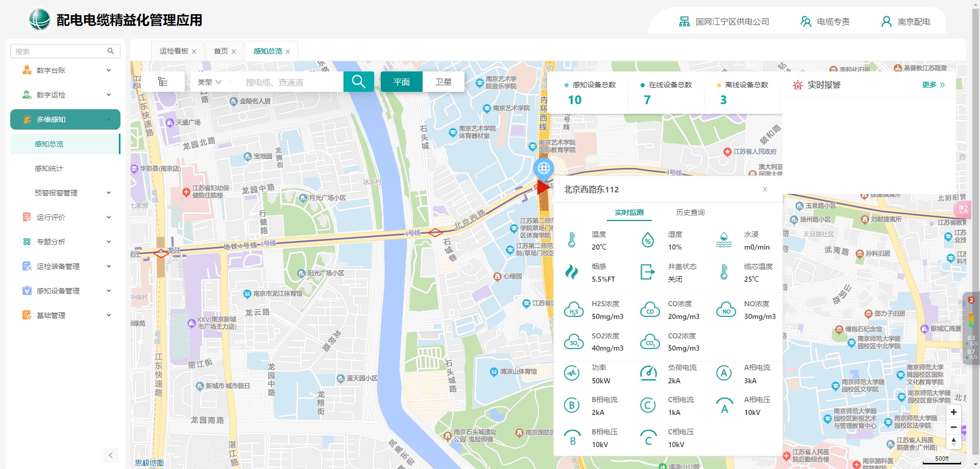Image resolution: width=980 pixels, height=469 pixels.
Task: Click the 离线设备总数 value 3
Action: [x=723, y=100]
